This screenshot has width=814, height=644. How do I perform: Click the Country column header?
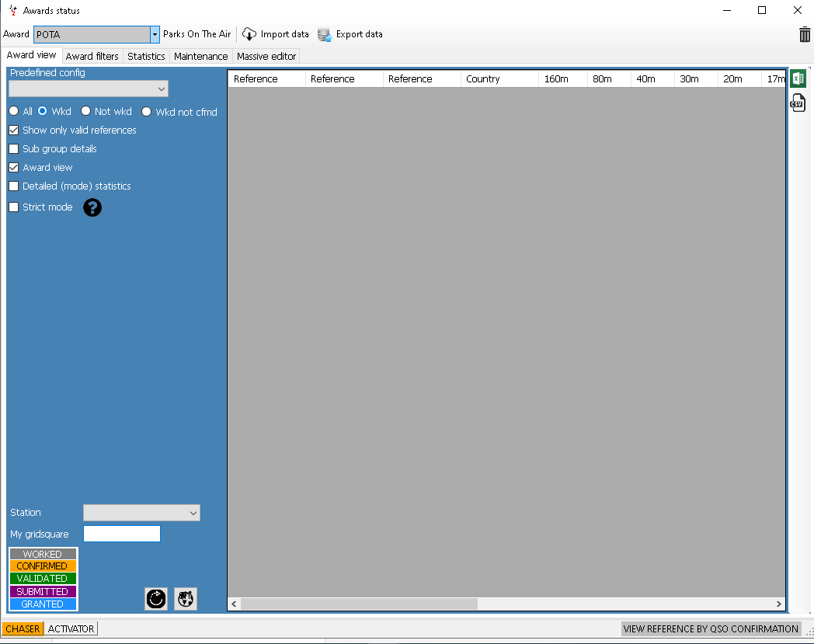(x=499, y=79)
